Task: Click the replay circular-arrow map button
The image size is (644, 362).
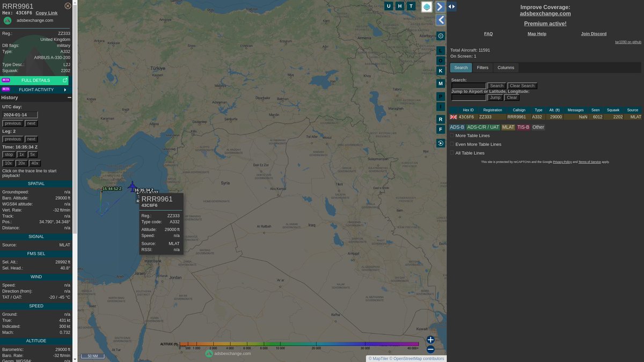Action: (x=441, y=143)
